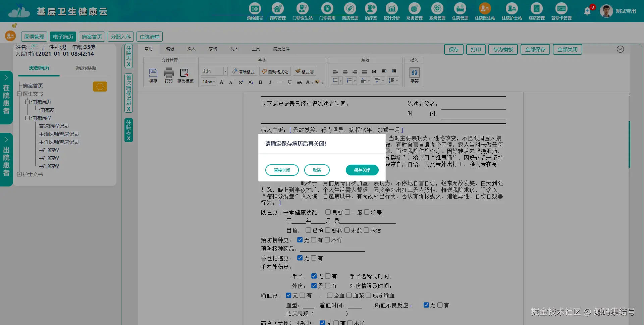Open the 药库管理 module icon

tap(277, 8)
